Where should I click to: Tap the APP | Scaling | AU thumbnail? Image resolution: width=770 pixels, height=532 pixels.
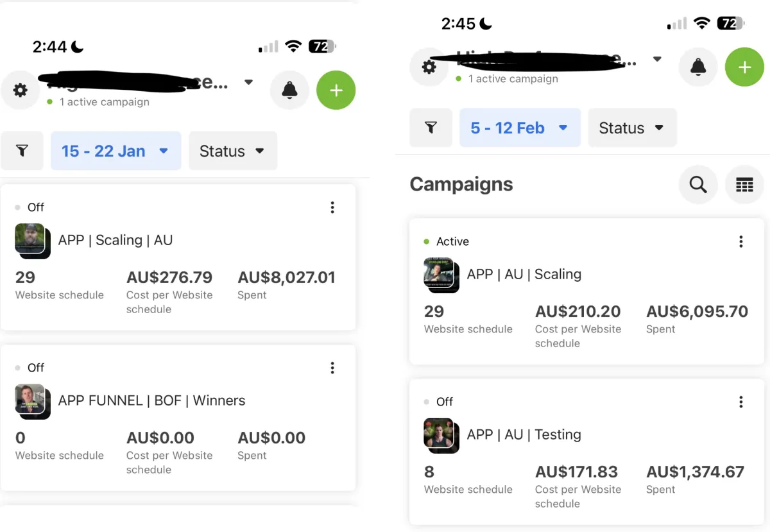(x=31, y=240)
